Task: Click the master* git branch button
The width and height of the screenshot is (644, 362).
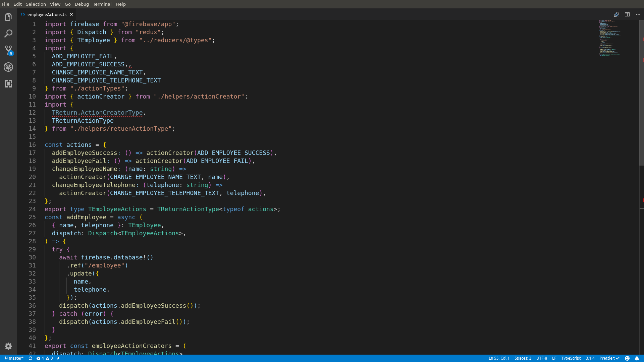Action: tap(14, 358)
